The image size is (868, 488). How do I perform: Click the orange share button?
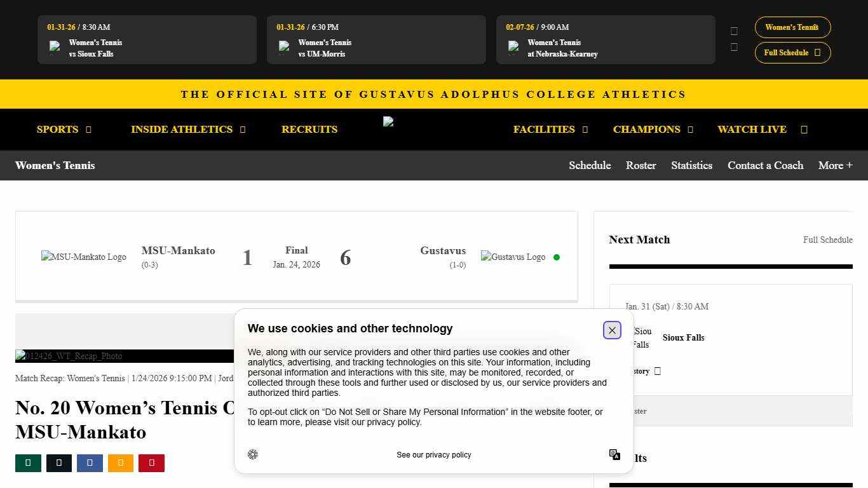click(121, 463)
